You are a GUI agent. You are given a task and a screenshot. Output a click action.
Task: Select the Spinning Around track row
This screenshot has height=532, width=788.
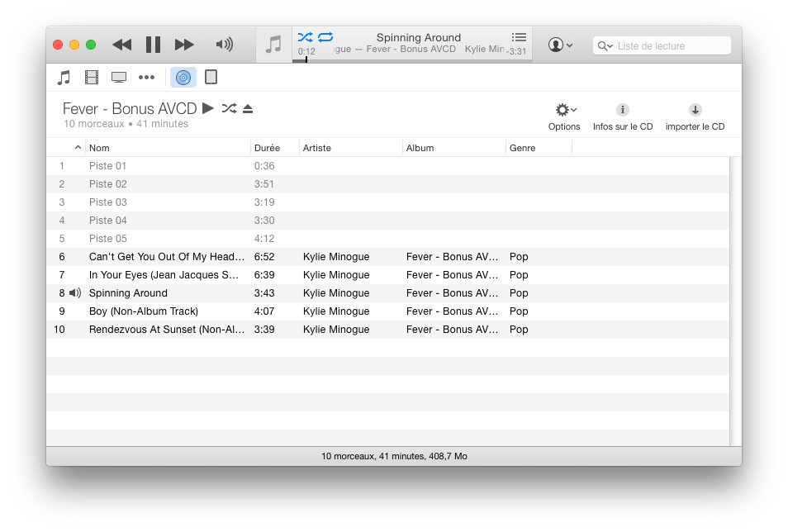pyautogui.click(x=387, y=293)
